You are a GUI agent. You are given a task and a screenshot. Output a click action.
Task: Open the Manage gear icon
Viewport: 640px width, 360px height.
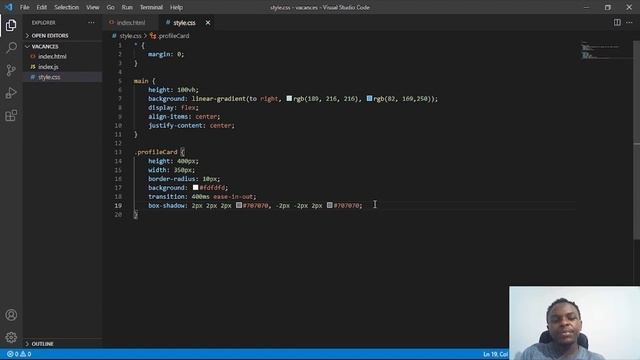11,337
